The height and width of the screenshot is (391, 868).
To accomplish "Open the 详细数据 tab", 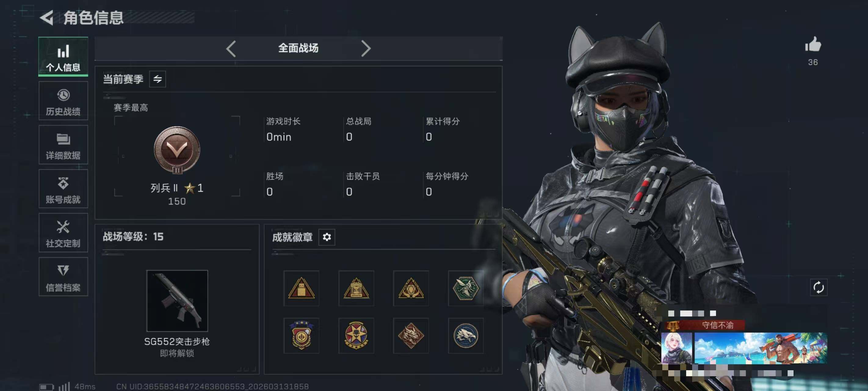I will (x=63, y=145).
